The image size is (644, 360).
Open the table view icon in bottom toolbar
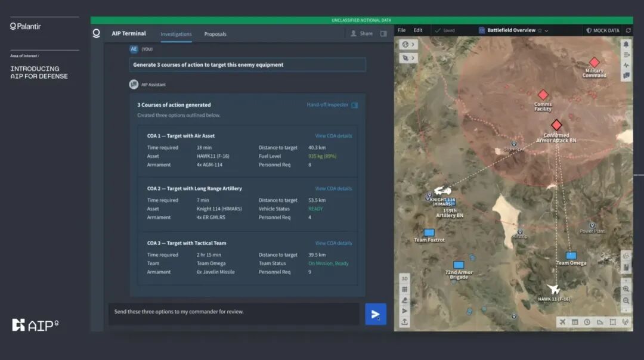tap(575, 322)
